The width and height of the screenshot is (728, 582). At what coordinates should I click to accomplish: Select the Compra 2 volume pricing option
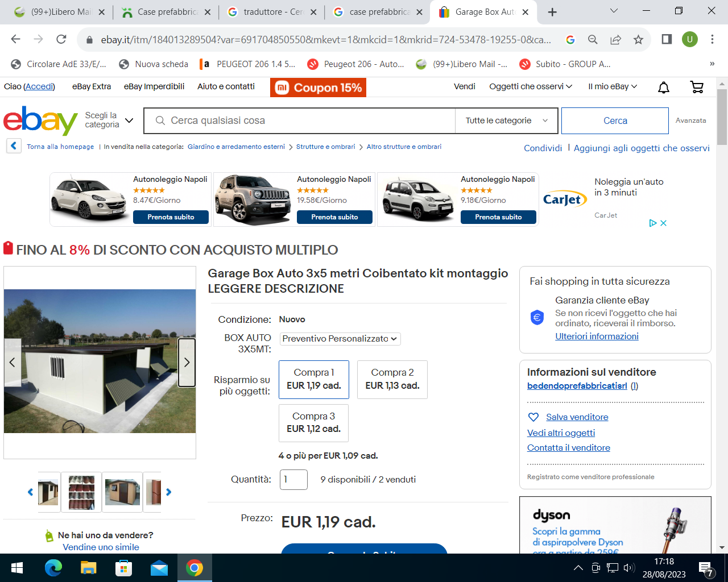pyautogui.click(x=392, y=379)
